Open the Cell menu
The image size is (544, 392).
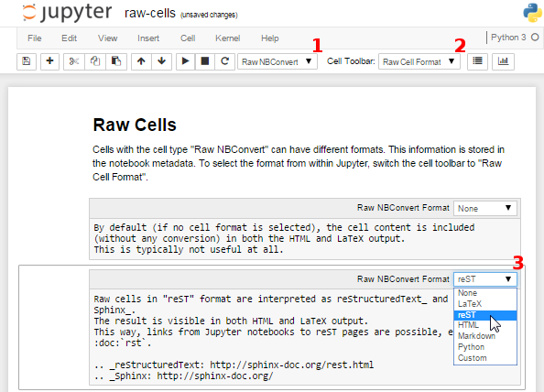(188, 38)
